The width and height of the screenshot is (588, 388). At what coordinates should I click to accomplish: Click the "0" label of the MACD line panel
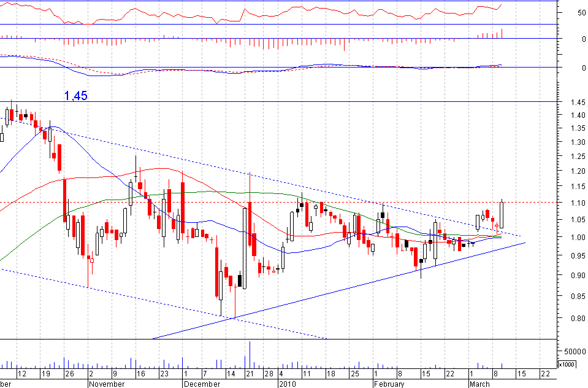pyautogui.click(x=584, y=68)
